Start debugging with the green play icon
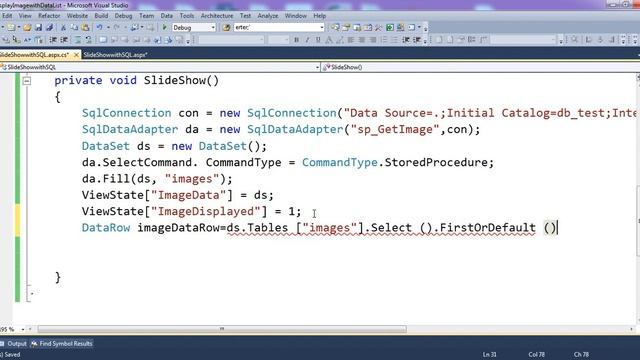The width and height of the screenshot is (640, 360). pyautogui.click(x=164, y=27)
